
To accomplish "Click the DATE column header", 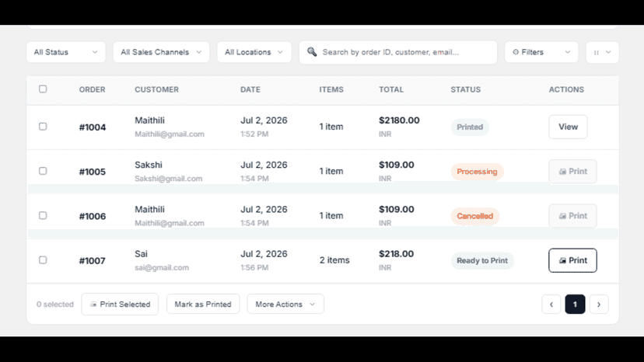I will pyautogui.click(x=250, y=89).
